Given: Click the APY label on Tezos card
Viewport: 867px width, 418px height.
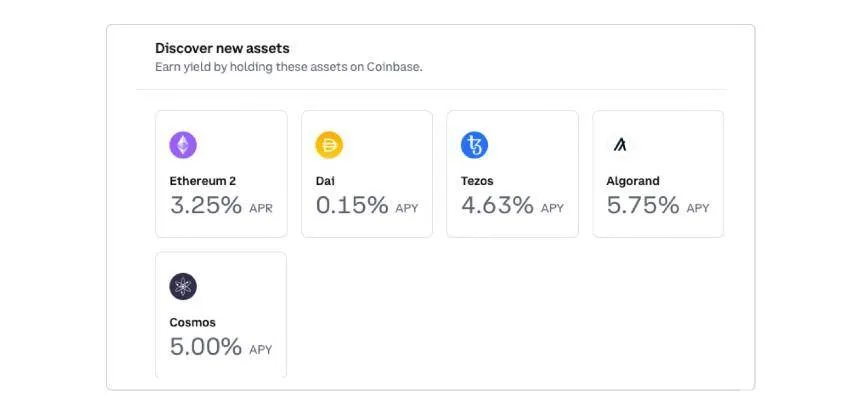Looking at the screenshot, I should 552,209.
